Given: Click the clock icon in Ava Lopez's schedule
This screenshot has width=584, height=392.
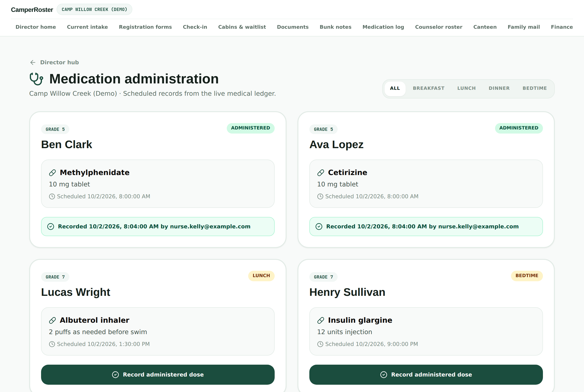Looking at the screenshot, I should 320,196.
